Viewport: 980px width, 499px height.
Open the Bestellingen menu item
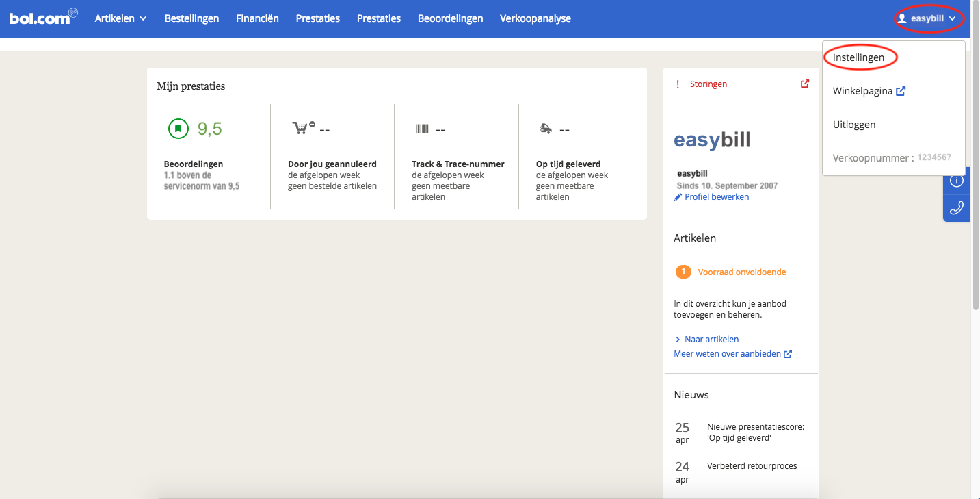click(191, 18)
